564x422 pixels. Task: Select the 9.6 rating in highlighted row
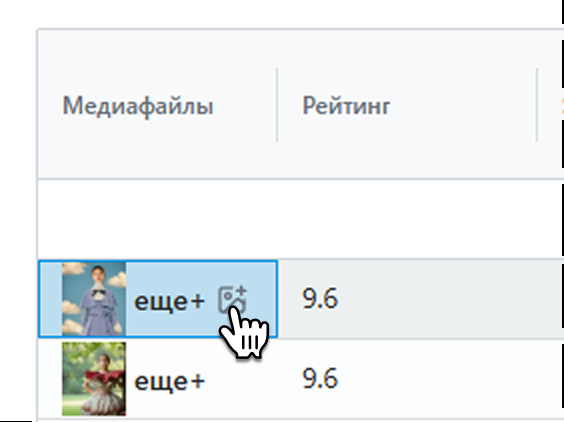(320, 299)
